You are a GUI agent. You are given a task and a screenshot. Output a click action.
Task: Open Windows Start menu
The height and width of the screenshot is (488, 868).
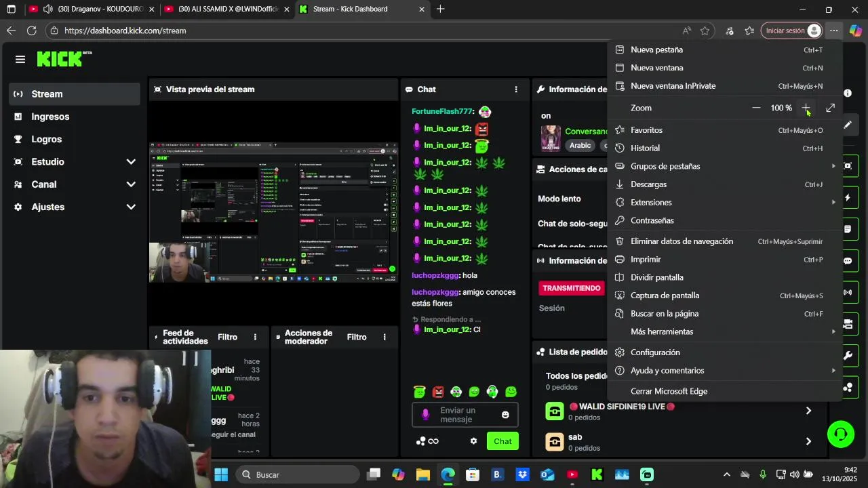pos(221,474)
